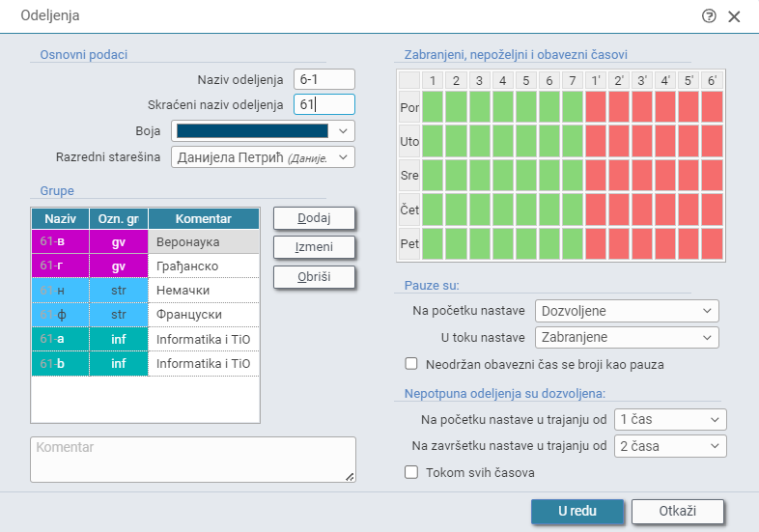Select the 61-a group name cell

61,339
